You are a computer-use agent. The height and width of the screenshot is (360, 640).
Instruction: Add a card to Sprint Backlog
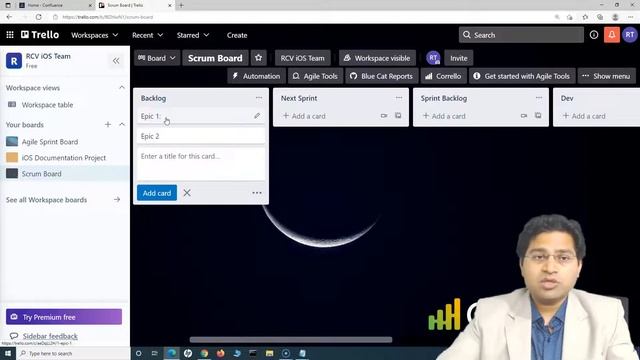[444, 116]
